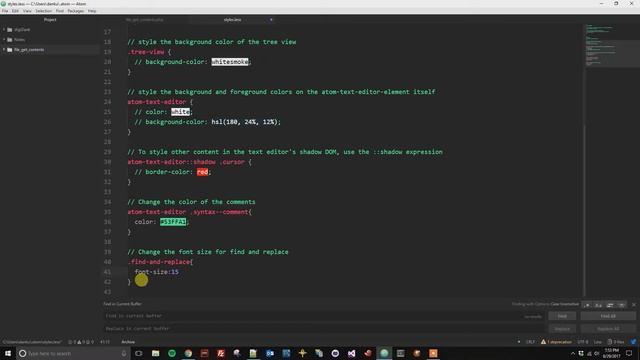Switch to the Atom icon on the taskbar
The height and width of the screenshot is (360, 640).
(384, 353)
